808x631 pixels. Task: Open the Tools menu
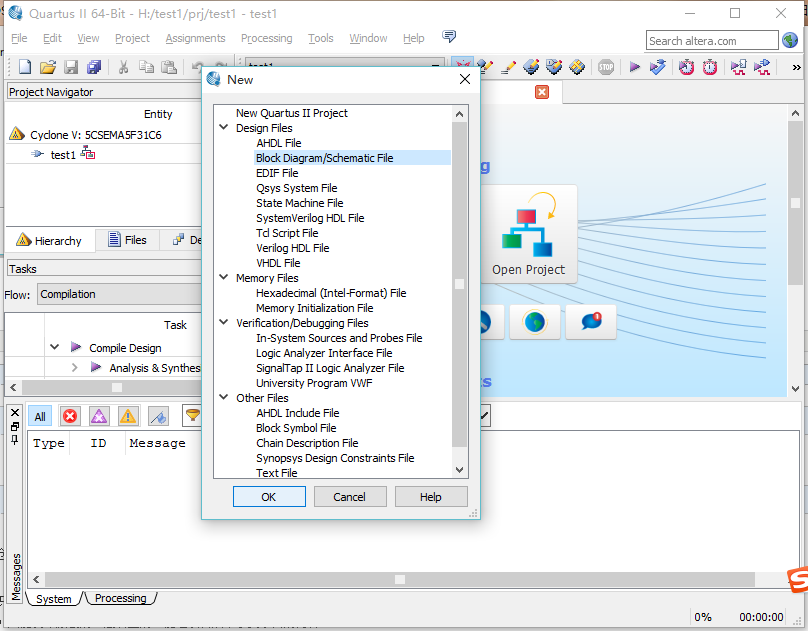click(321, 38)
